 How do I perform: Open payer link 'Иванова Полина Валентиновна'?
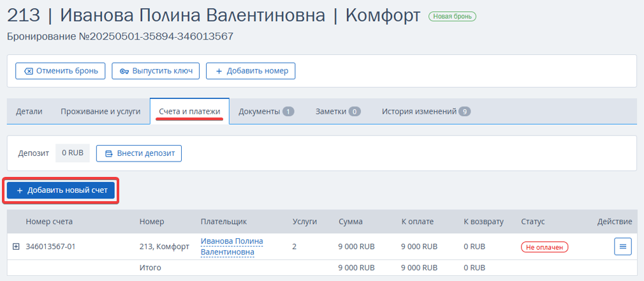[231, 246]
